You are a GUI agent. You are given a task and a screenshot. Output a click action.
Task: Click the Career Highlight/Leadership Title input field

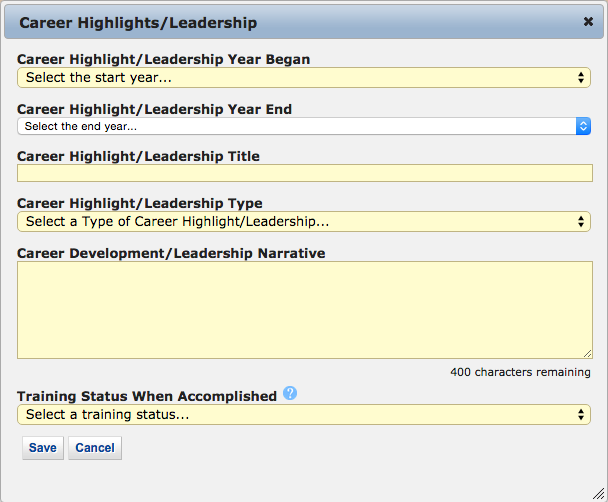[304, 173]
